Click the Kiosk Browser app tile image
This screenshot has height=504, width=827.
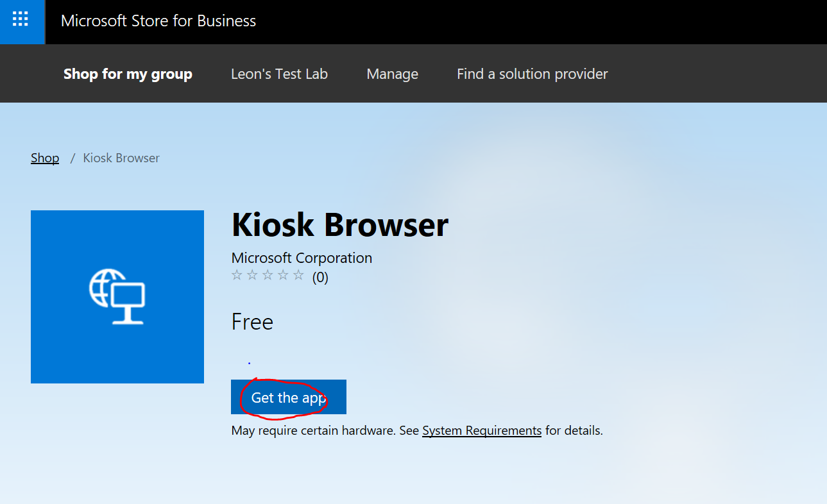point(117,297)
